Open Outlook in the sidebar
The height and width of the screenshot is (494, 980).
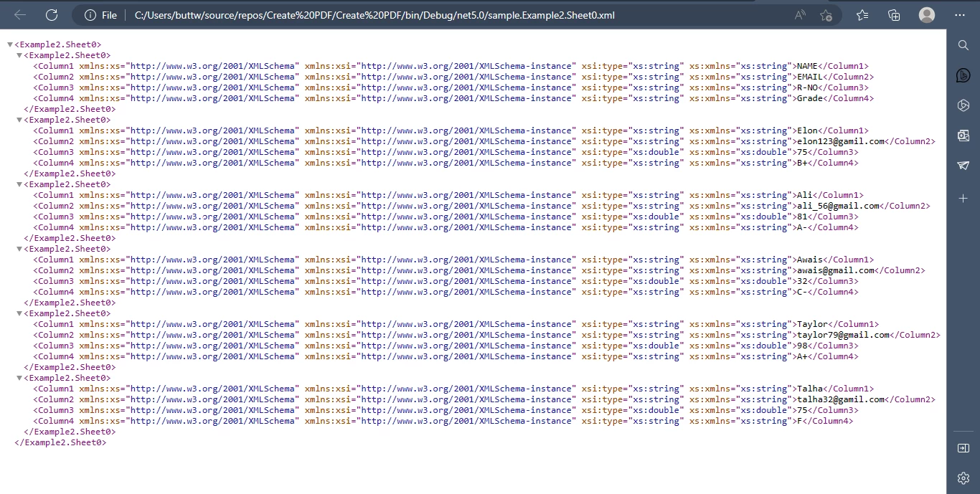pyautogui.click(x=963, y=136)
